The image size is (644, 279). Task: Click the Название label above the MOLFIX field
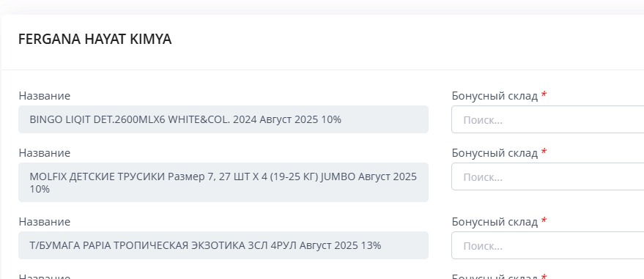point(45,152)
